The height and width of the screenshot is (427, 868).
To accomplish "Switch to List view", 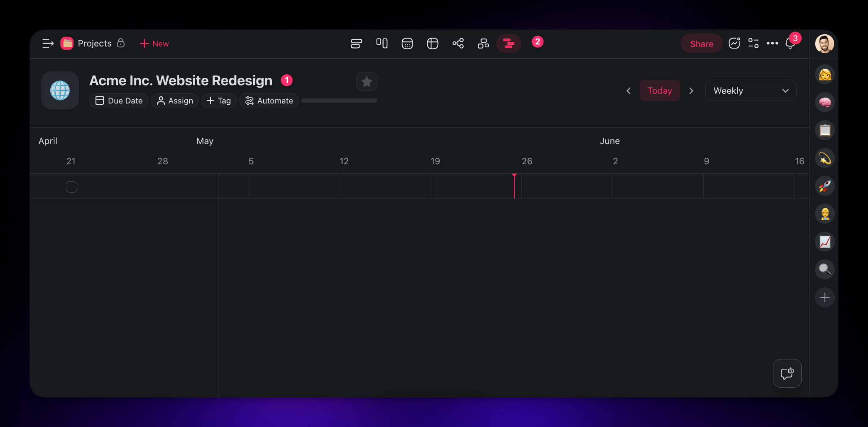I will click(356, 43).
